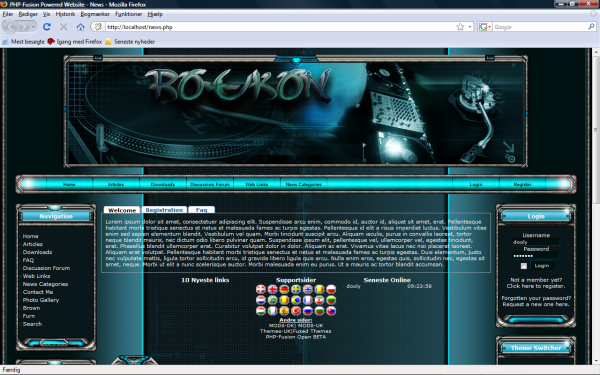600x375 pixels.
Task: Switch to the Registration tab
Action: click(164, 210)
